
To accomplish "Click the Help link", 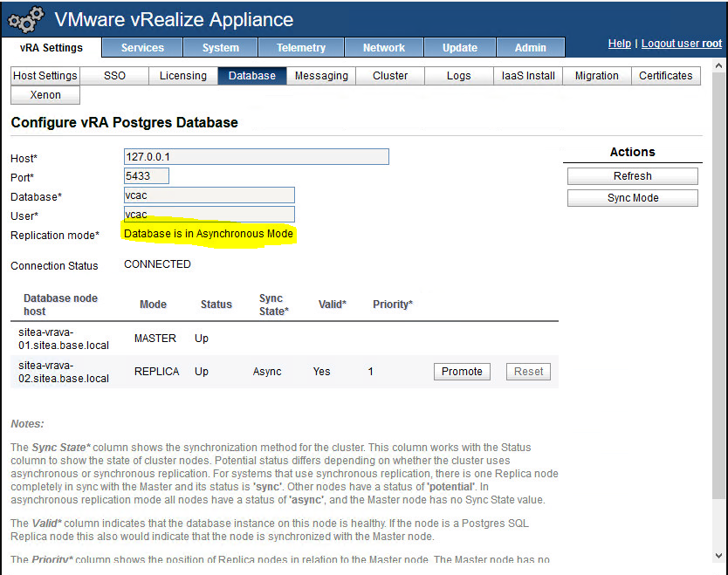I will click(619, 44).
